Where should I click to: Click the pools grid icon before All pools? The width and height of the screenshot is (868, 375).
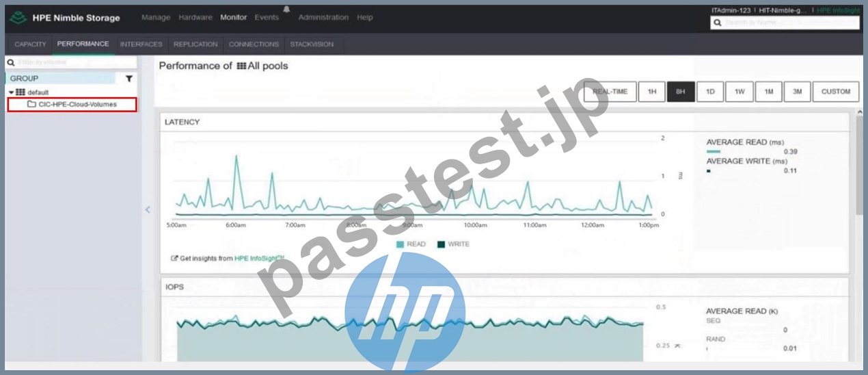241,66
